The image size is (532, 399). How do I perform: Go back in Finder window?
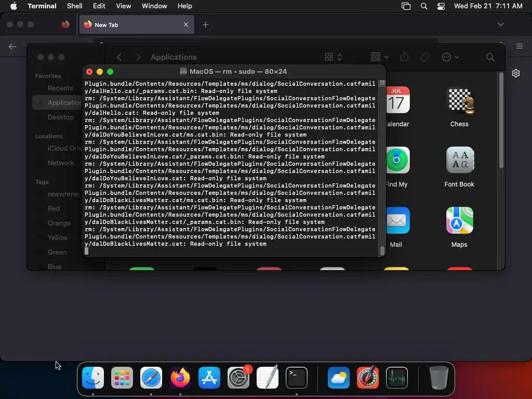click(119, 57)
